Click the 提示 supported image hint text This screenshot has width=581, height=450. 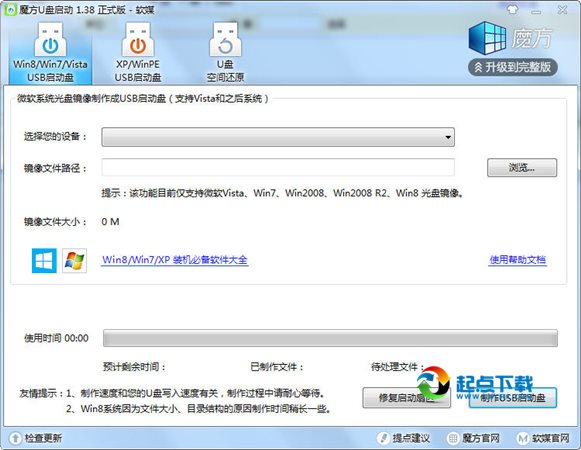coord(282,193)
